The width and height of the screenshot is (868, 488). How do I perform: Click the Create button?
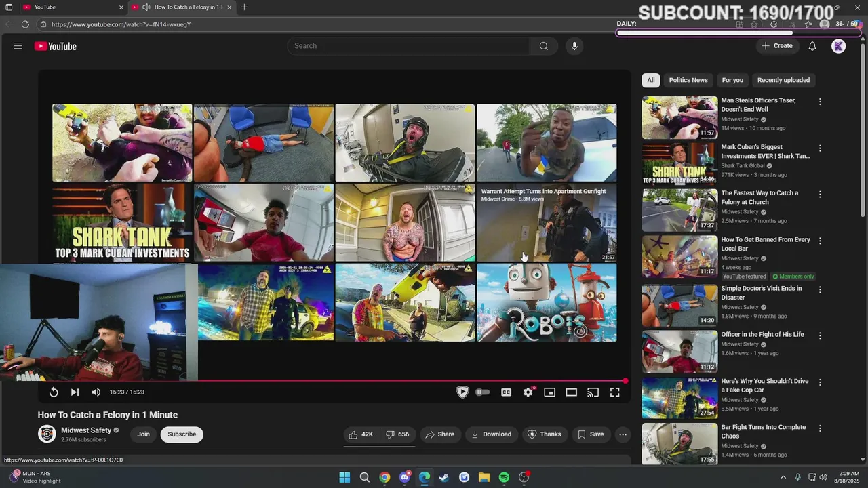coord(776,46)
